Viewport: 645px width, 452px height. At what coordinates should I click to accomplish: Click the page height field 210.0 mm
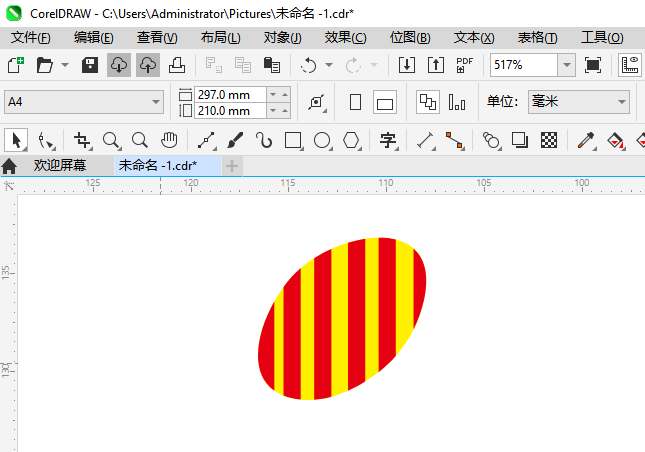230,111
